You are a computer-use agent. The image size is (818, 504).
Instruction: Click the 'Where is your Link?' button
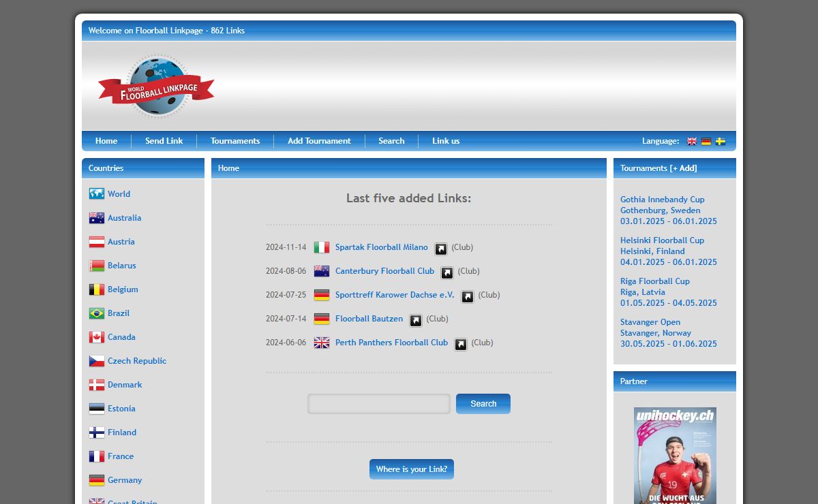click(x=412, y=469)
